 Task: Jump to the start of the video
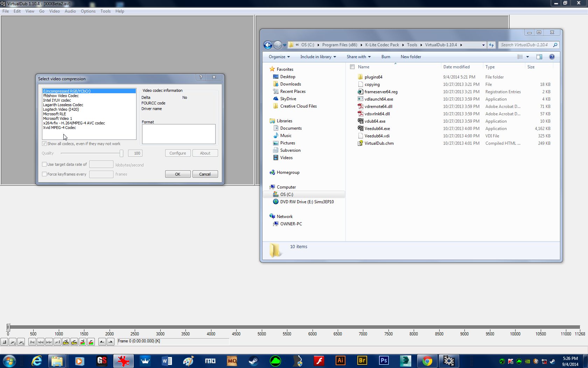(x=32, y=342)
